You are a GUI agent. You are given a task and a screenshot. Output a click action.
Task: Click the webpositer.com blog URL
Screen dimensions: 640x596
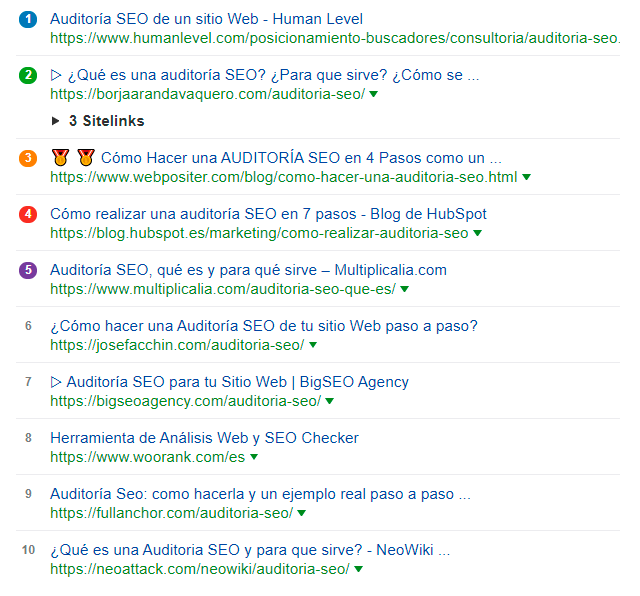pyautogui.click(x=284, y=177)
